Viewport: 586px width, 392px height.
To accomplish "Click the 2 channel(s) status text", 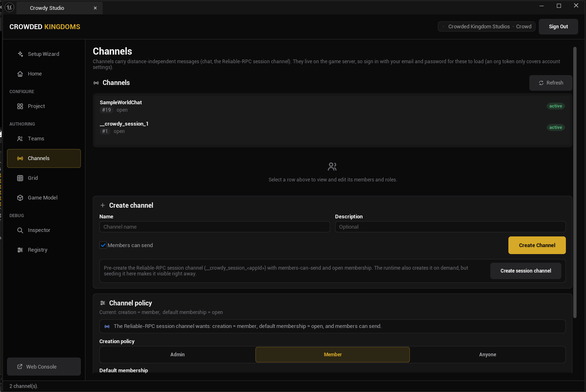I will (24, 386).
